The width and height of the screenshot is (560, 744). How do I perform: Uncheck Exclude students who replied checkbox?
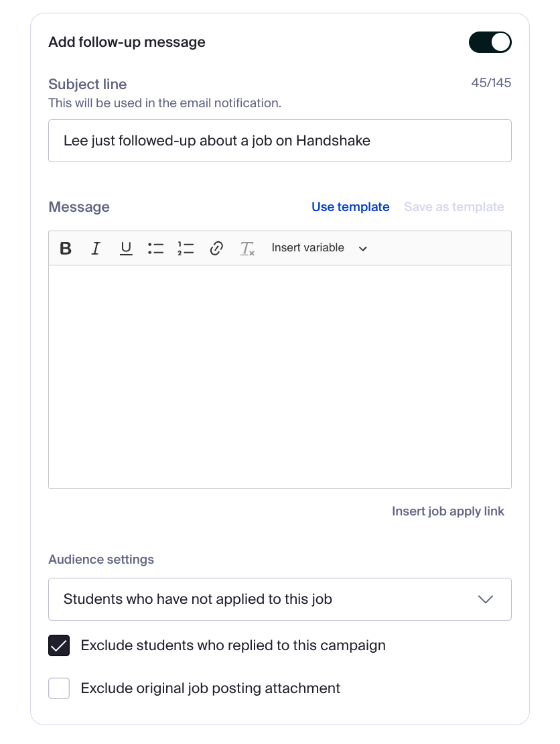59,645
